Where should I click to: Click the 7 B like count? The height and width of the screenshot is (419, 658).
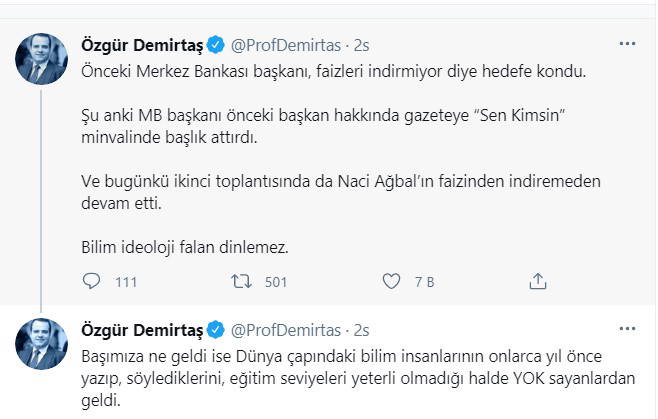click(423, 282)
